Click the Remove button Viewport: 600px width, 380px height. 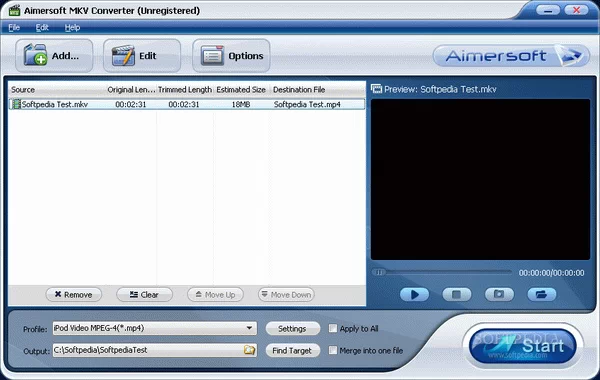(x=73, y=295)
